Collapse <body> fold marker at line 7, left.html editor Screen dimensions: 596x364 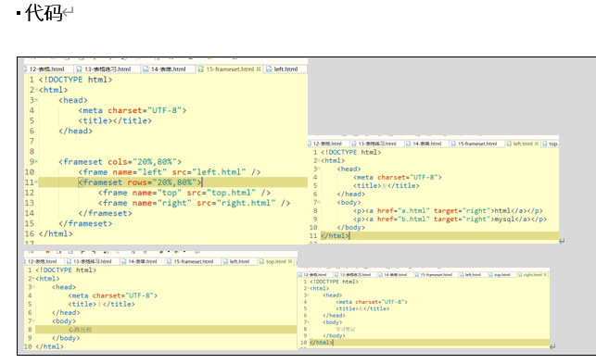pos(319,202)
